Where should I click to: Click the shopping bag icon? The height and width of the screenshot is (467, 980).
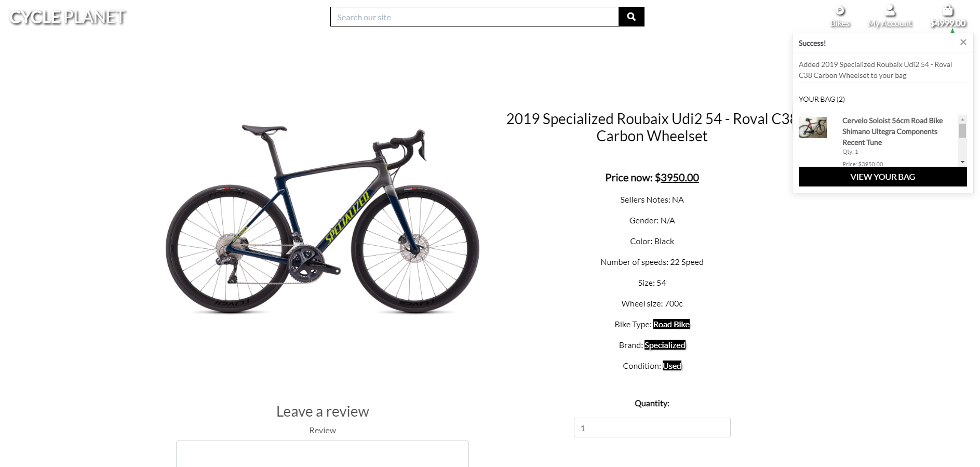948,10
